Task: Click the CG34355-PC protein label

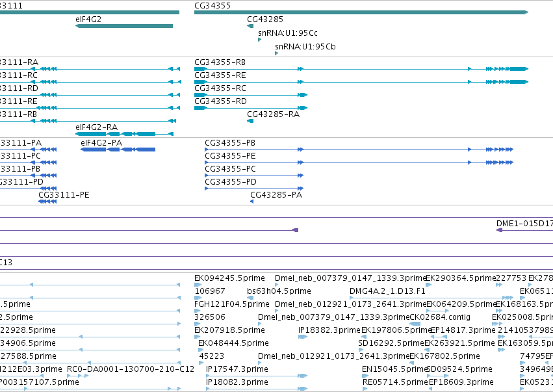Action: pyautogui.click(x=230, y=169)
